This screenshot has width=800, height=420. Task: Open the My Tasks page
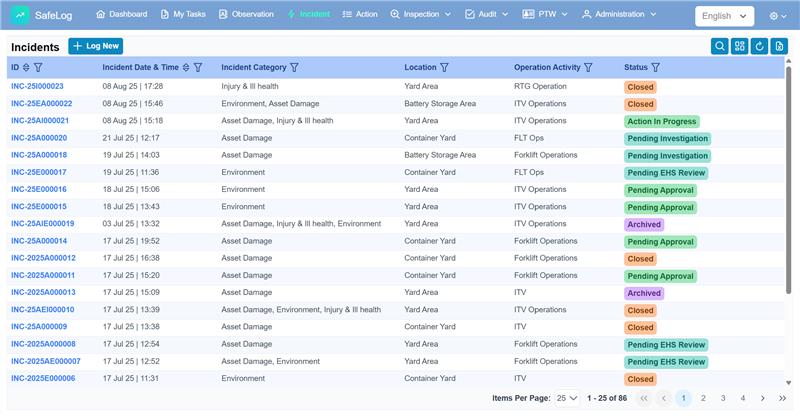(184, 15)
